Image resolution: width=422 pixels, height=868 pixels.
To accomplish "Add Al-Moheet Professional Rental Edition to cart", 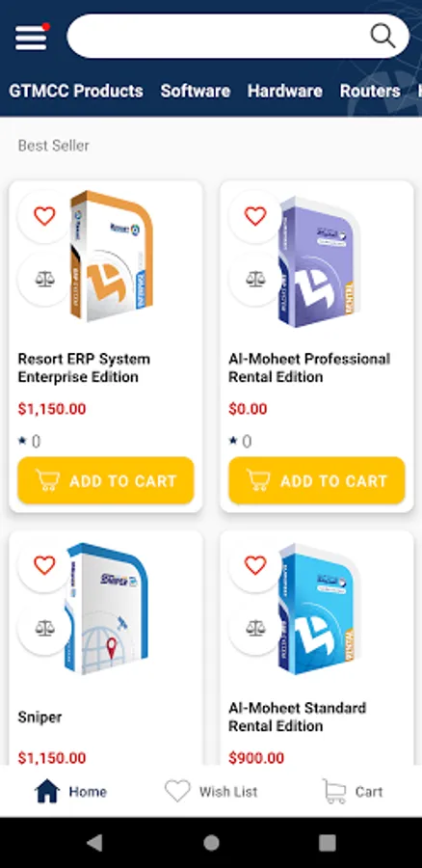I will [x=316, y=480].
